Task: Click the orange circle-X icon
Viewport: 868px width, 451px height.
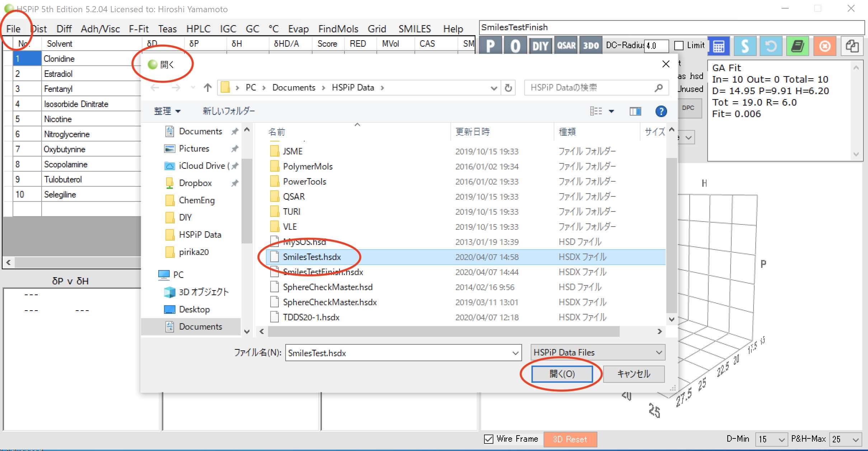Action: point(825,46)
